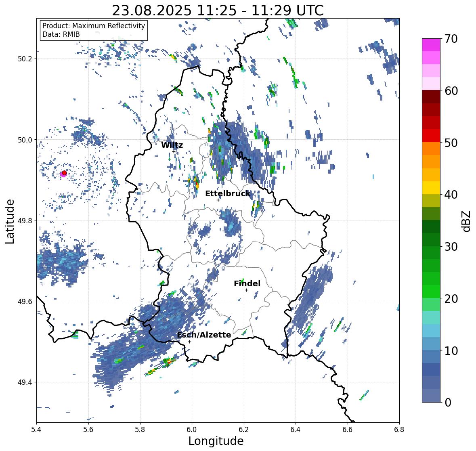Click the red 50 dBZ colorbar segment
The image size is (476, 451).
tap(431, 136)
